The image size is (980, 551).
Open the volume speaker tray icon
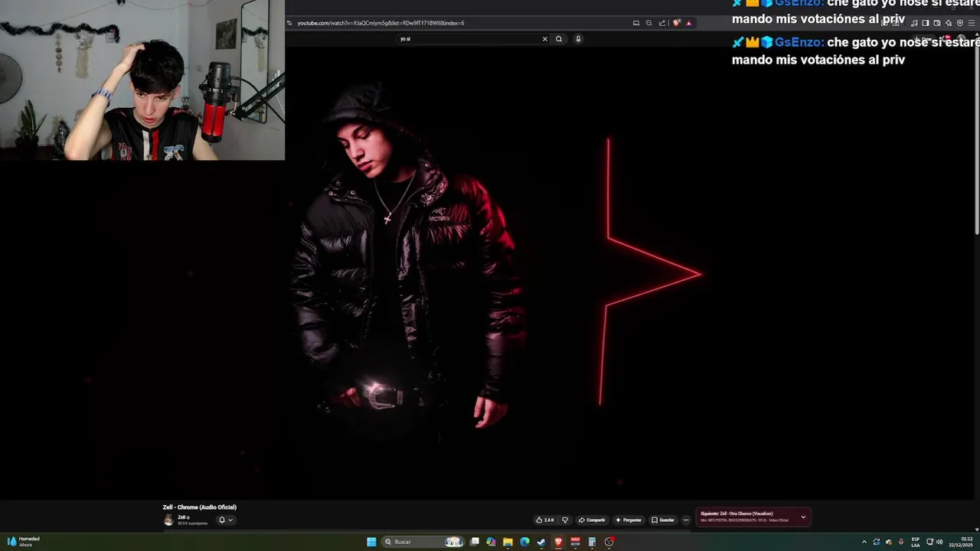tap(939, 542)
